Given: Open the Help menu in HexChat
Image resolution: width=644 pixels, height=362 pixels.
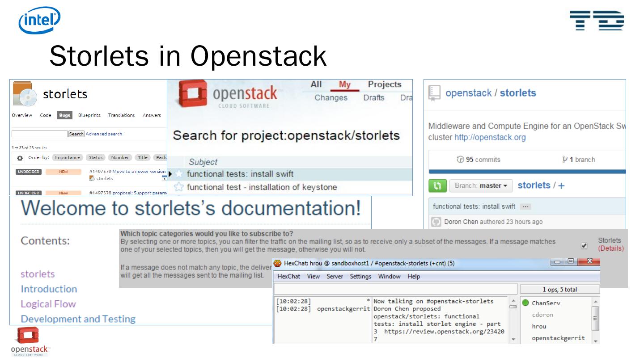Looking at the screenshot, I should point(414,277).
